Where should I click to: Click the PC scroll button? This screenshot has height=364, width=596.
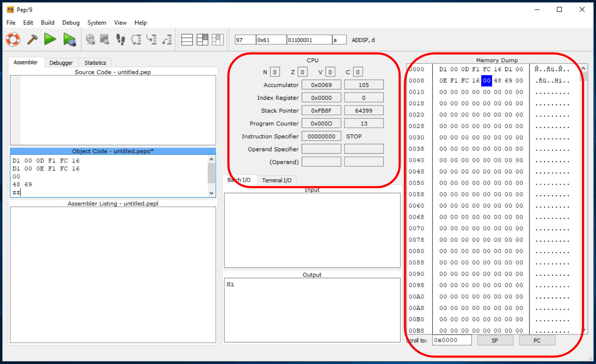537,340
